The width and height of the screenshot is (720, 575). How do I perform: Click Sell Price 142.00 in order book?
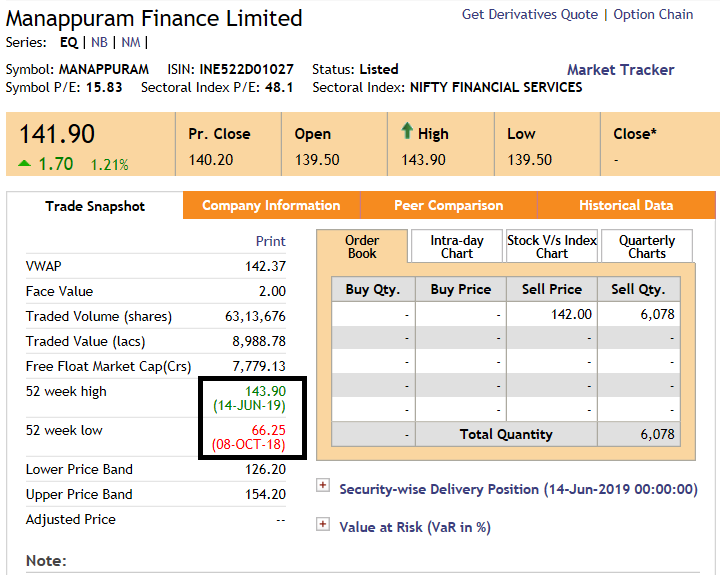(571, 314)
